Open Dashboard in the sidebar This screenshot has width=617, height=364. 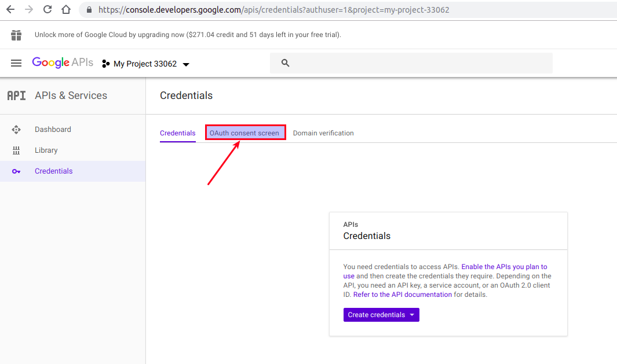53,129
